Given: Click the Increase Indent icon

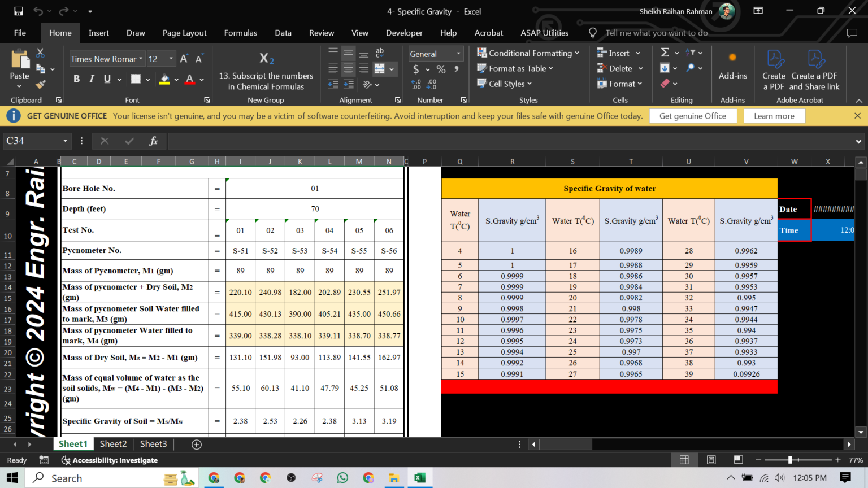Looking at the screenshot, I should coord(349,84).
